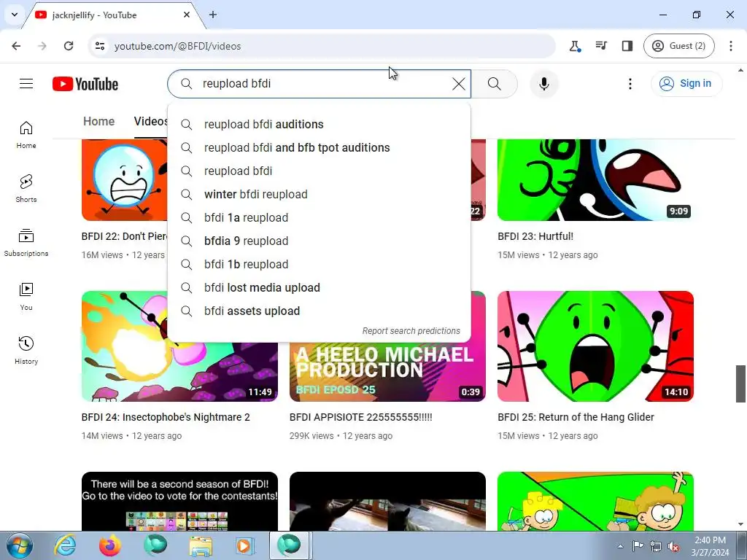
Task: Switch to the channel Home tab
Action: 98,122
